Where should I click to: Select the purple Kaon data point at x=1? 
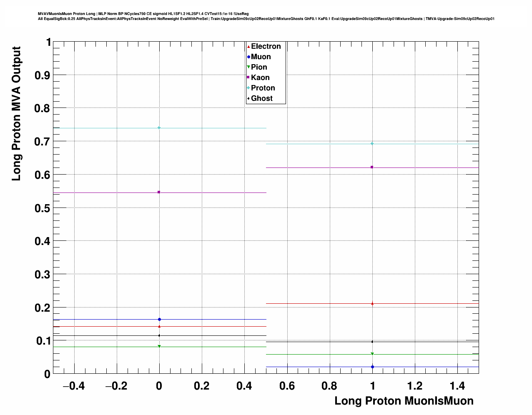click(372, 167)
